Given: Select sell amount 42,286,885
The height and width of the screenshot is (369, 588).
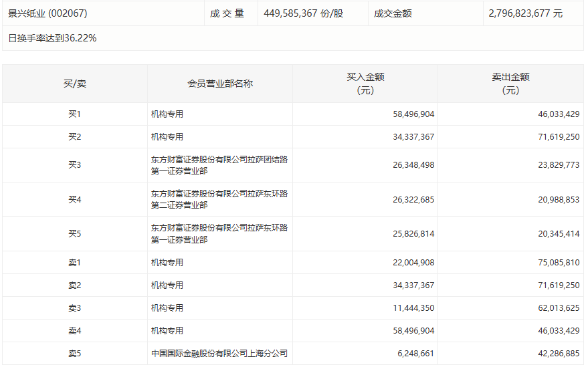Looking at the screenshot, I should click(559, 353).
